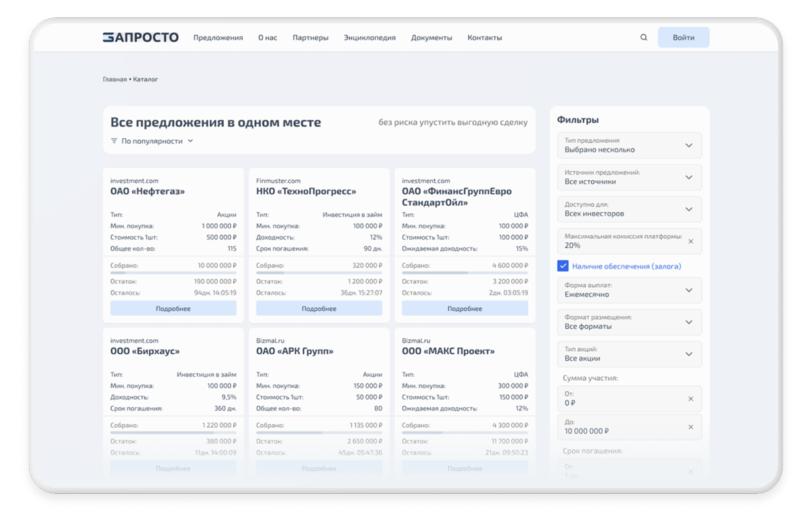
Task: Click the Собрано progress bar for НКО «ТехноПрогресс»
Action: pos(319,272)
